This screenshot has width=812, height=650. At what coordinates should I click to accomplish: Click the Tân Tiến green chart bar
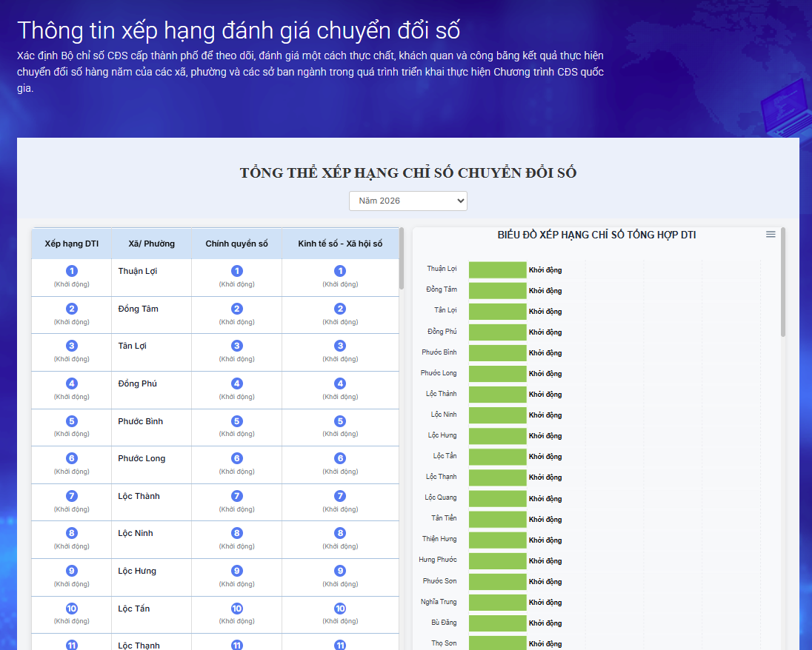click(x=498, y=519)
